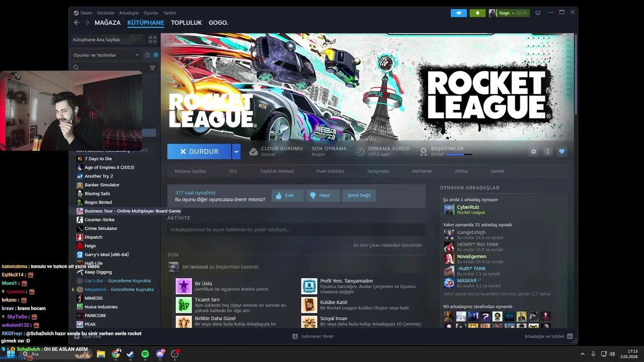This screenshot has width=644, height=362.
Task: Click the Şimdi Değil button
Action: pos(359,195)
